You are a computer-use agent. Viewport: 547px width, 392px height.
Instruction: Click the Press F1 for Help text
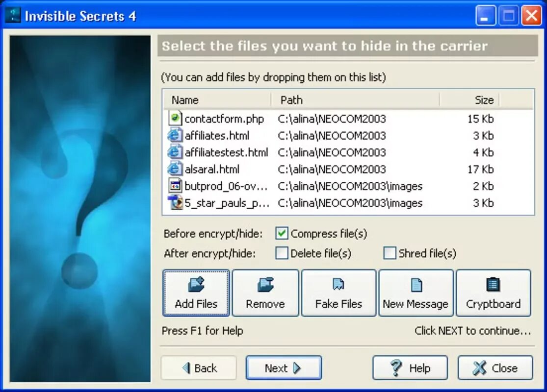tap(202, 330)
